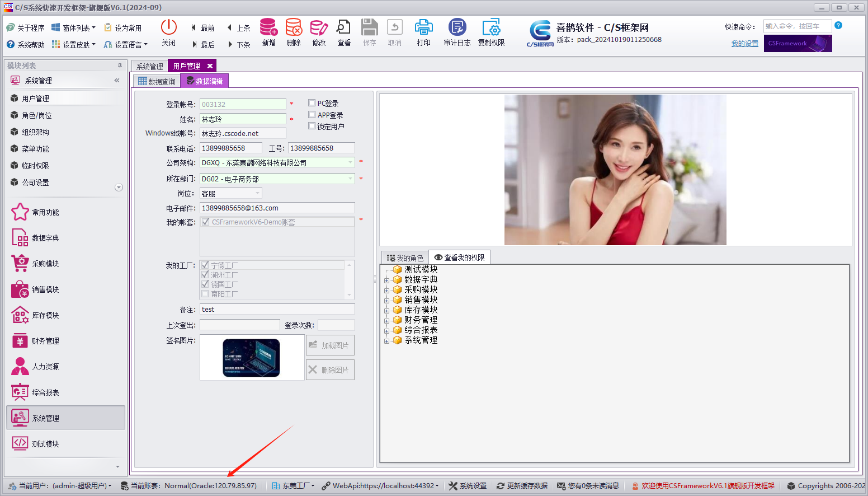Screen dimensions: 868x496
Task: Go to 最后 last record
Action: click(x=203, y=44)
